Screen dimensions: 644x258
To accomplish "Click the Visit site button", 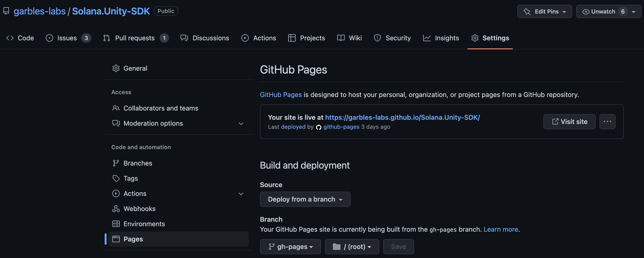I will 569,121.
